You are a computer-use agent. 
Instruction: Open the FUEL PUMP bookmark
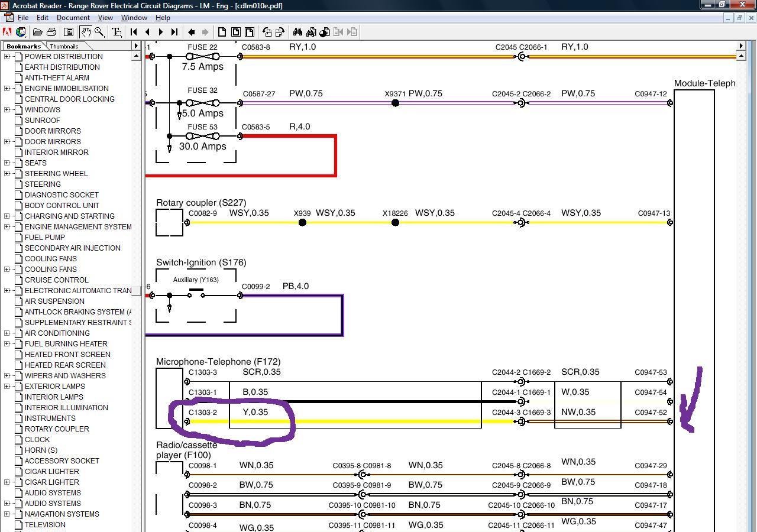click(45, 238)
